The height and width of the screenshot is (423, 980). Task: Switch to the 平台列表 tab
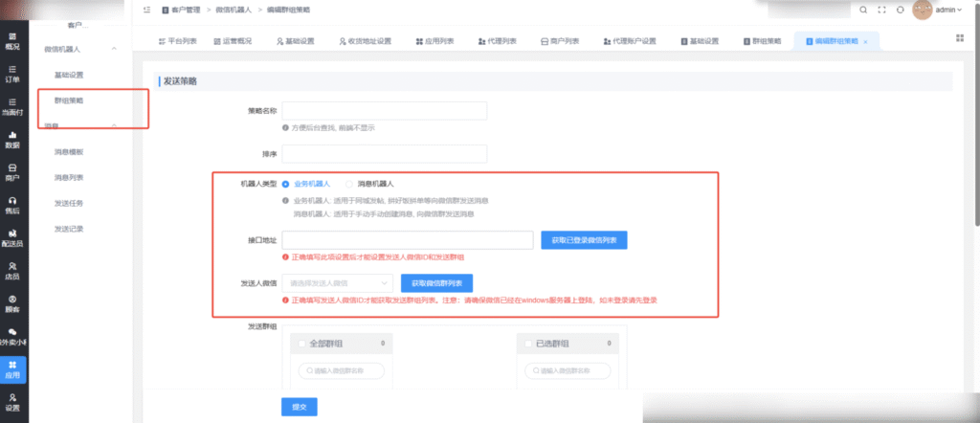pyautogui.click(x=178, y=41)
